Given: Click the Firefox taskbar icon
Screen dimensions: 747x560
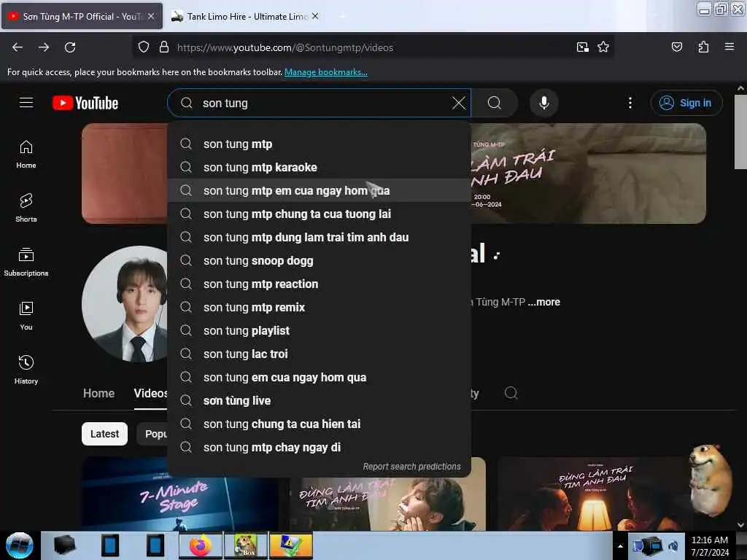Looking at the screenshot, I should point(201,545).
